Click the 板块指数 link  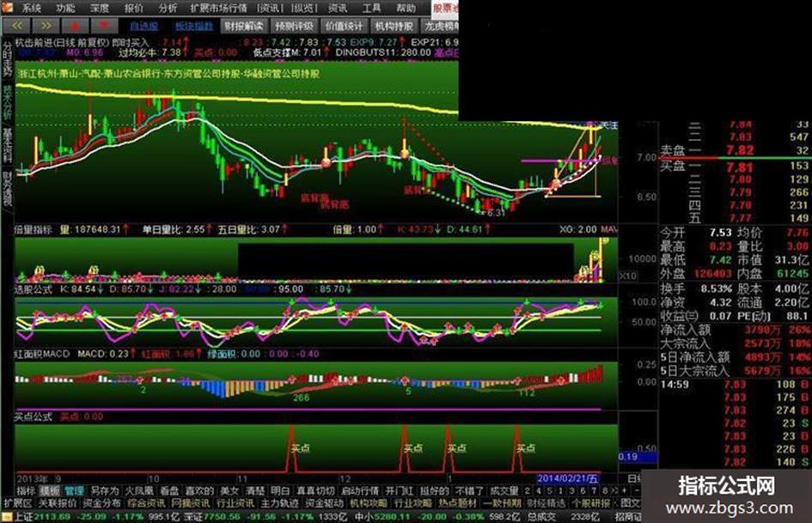tap(194, 26)
